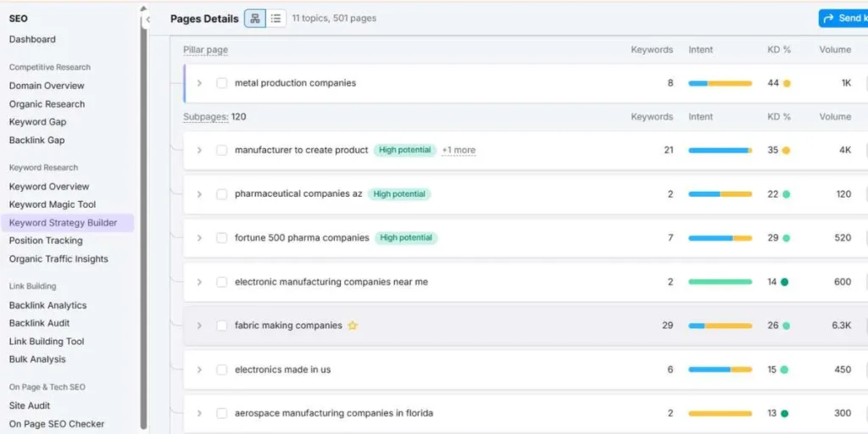Click the '11 topics, 501 pages' summary
The height and width of the screenshot is (434, 868).
[x=334, y=19]
